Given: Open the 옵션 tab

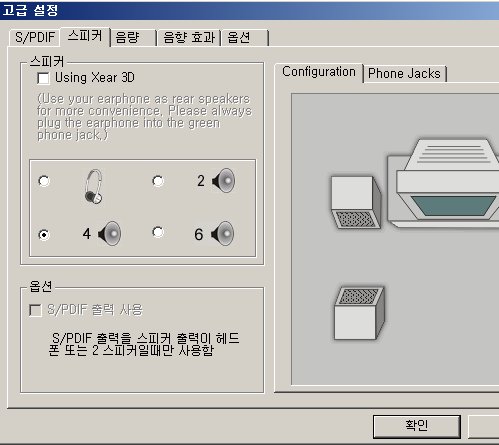Looking at the screenshot, I should click(x=245, y=37).
